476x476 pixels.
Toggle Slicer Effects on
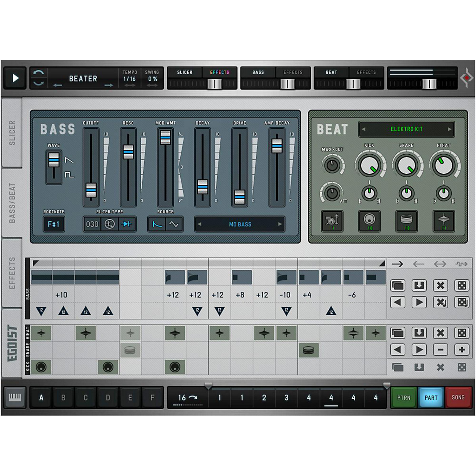point(219,72)
